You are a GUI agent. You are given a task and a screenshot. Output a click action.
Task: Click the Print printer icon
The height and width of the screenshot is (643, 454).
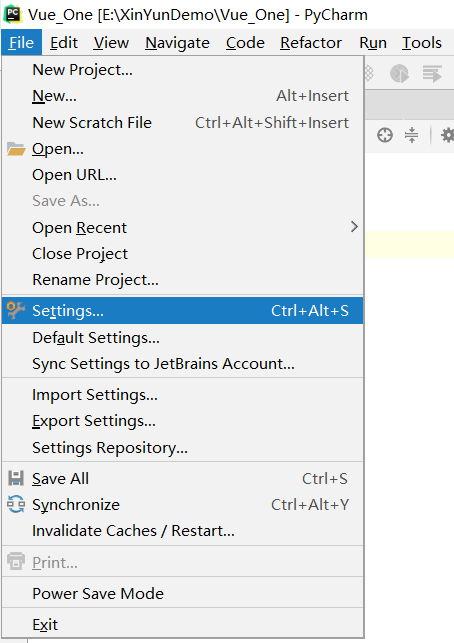[x=16, y=562]
